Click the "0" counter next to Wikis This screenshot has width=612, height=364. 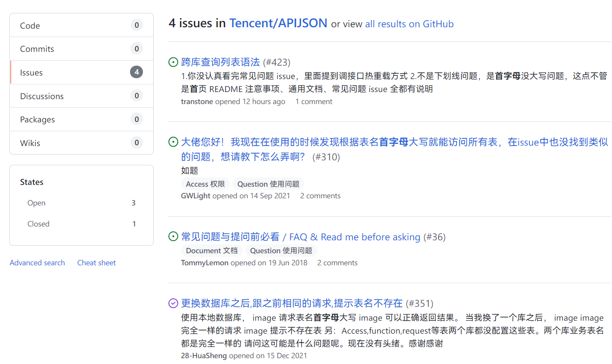coord(136,142)
